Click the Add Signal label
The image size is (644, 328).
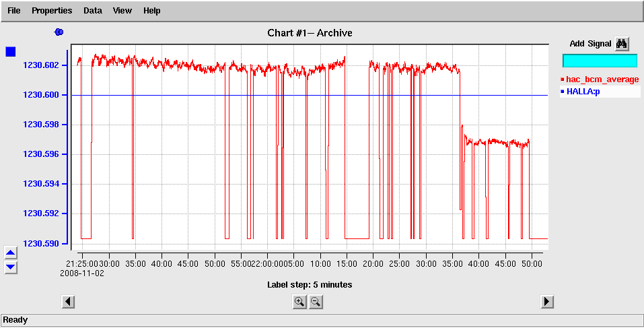coord(590,44)
